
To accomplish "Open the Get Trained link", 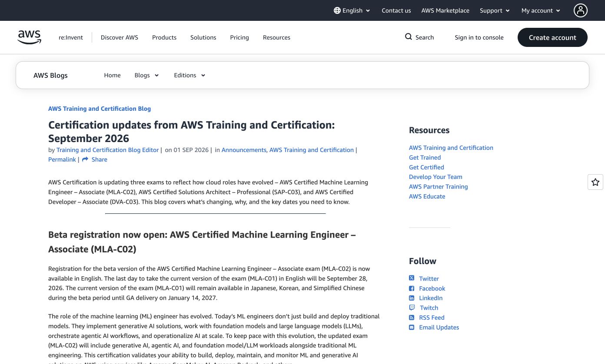I will [425, 157].
